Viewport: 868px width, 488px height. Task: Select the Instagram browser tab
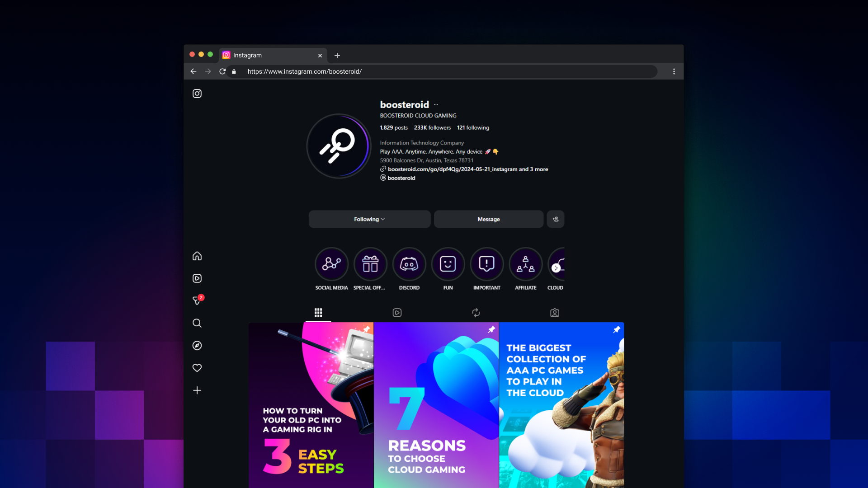pos(273,56)
